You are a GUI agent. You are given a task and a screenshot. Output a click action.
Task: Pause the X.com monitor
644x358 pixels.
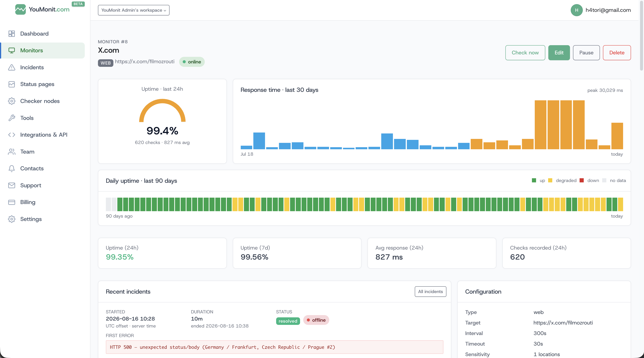[586, 53]
